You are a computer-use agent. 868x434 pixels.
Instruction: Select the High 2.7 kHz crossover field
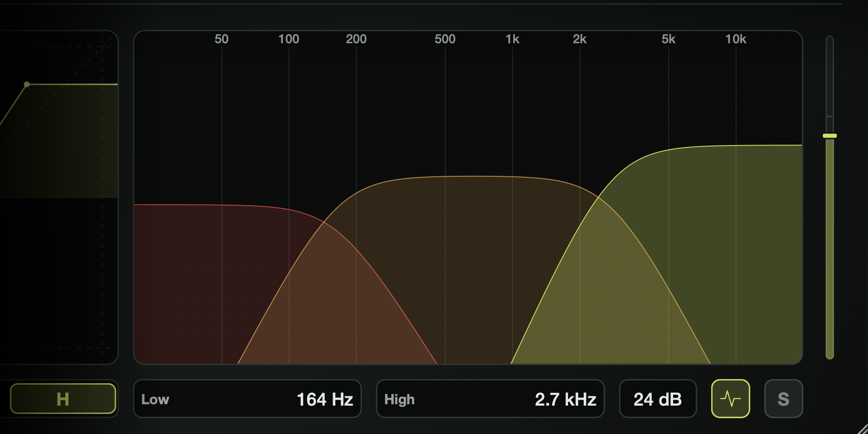pos(490,399)
